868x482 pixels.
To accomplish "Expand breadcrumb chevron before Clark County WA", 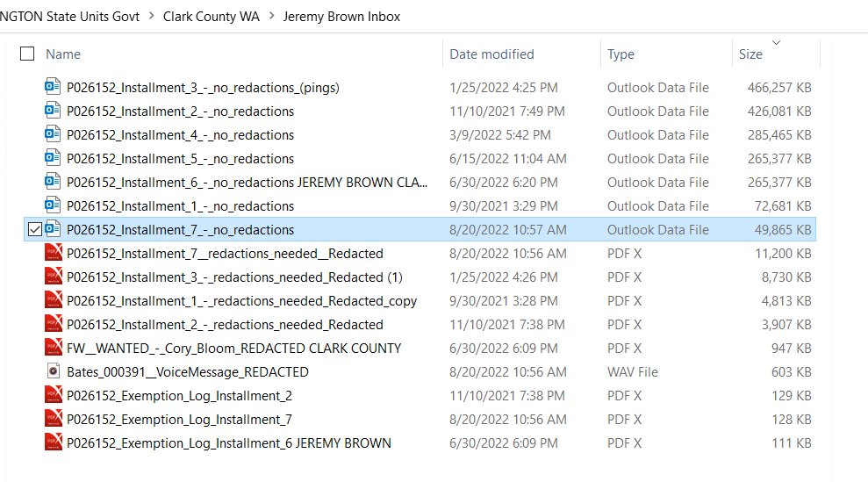I will (151, 17).
